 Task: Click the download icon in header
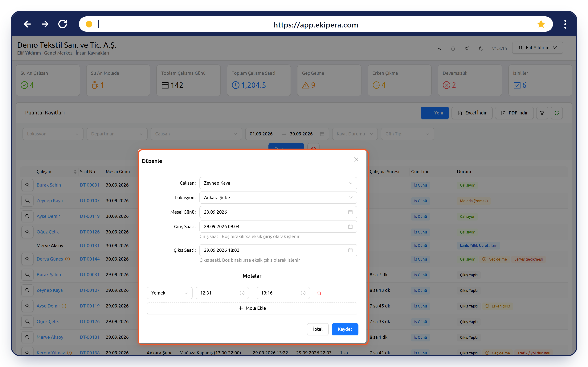click(x=439, y=48)
